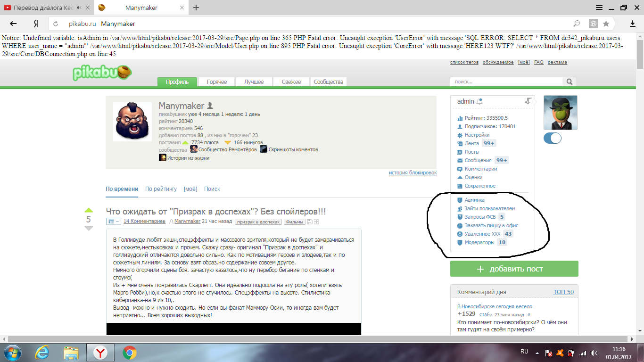Toggle the blue switch under the avatar

click(553, 138)
